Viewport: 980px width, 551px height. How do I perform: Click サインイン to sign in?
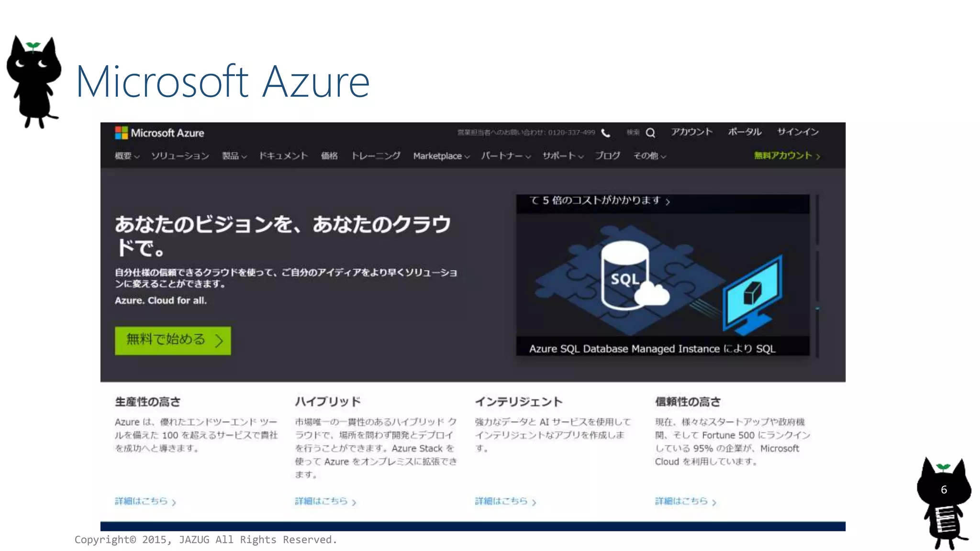pyautogui.click(x=798, y=132)
